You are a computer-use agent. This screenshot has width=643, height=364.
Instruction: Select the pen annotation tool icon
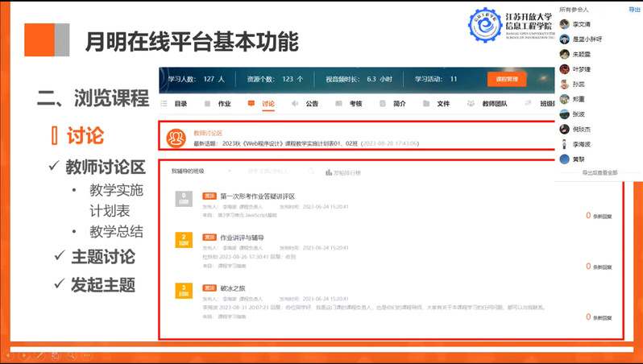[39, 355]
